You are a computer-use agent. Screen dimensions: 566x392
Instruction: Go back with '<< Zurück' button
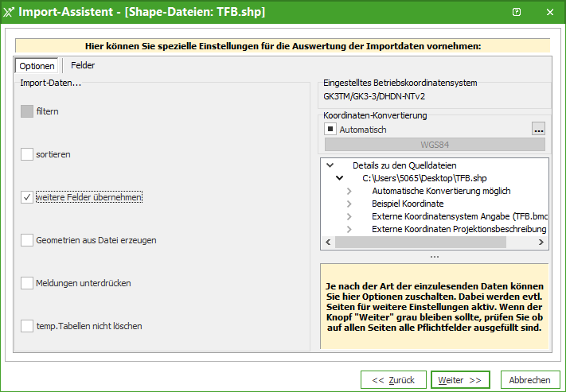(393, 380)
